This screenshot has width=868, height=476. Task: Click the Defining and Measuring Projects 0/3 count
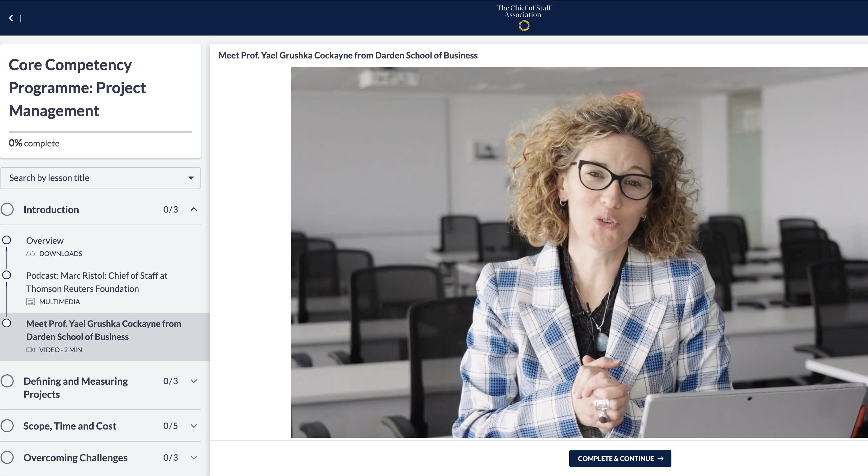(x=170, y=381)
